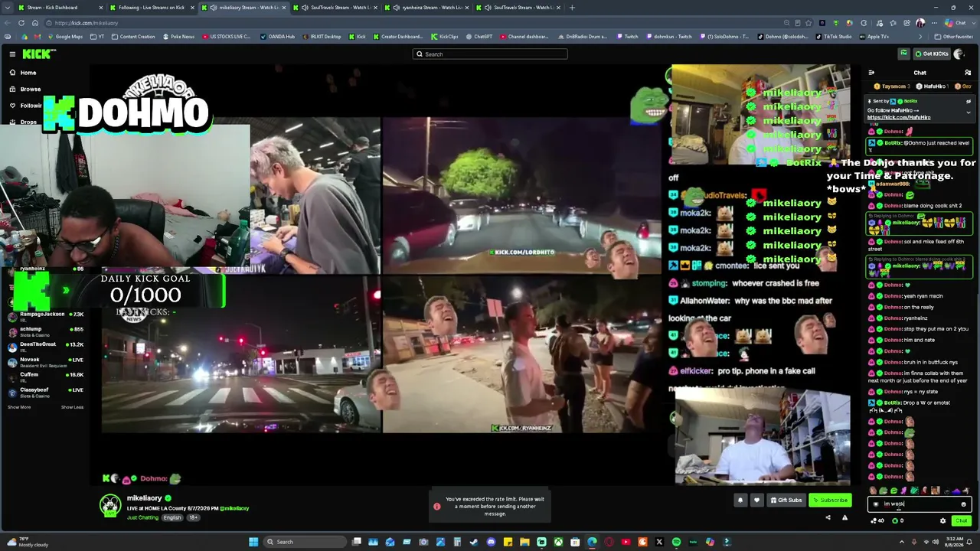This screenshot has width=980, height=551.
Task: Open the user profile avatar menu
Action: [x=959, y=54]
